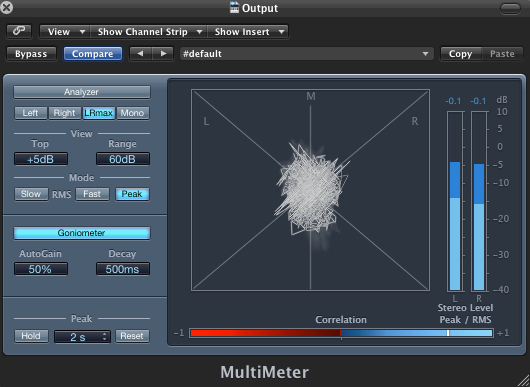Image resolution: width=530 pixels, height=387 pixels.
Task: Click the RMS mode label
Action: pyautogui.click(x=62, y=194)
